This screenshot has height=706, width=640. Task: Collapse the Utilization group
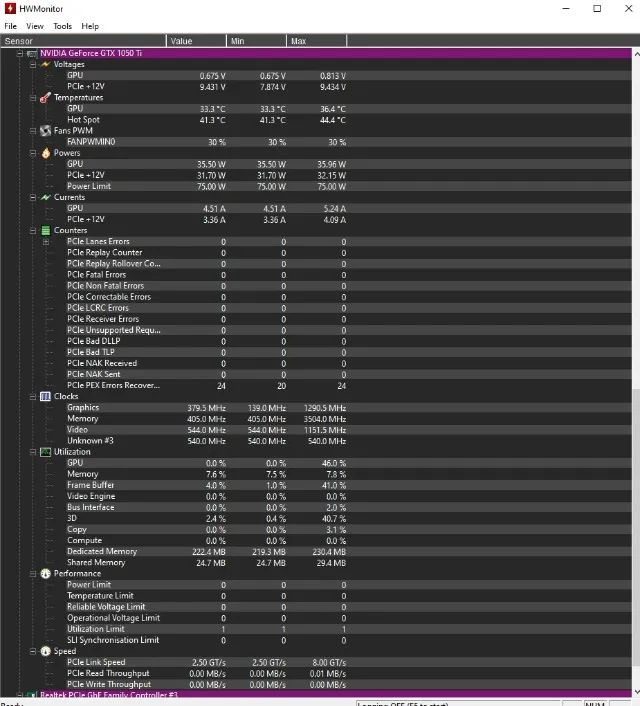pyautogui.click(x=33, y=452)
